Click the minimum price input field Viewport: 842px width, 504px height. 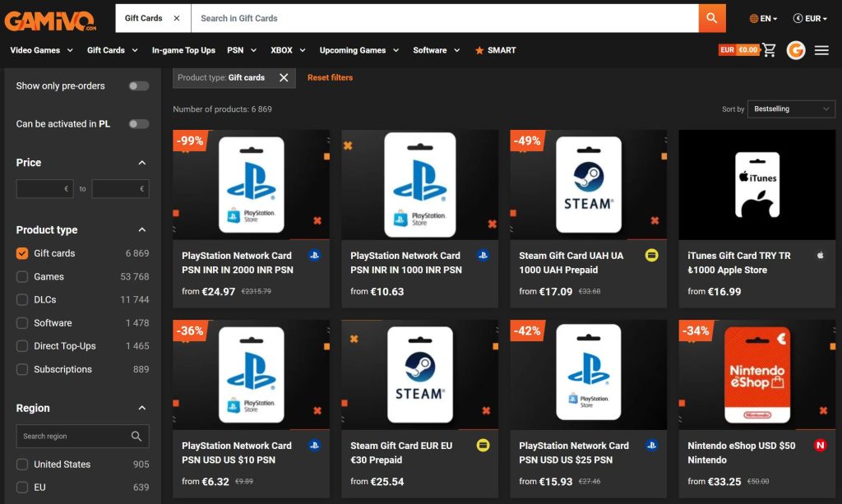[x=44, y=189]
